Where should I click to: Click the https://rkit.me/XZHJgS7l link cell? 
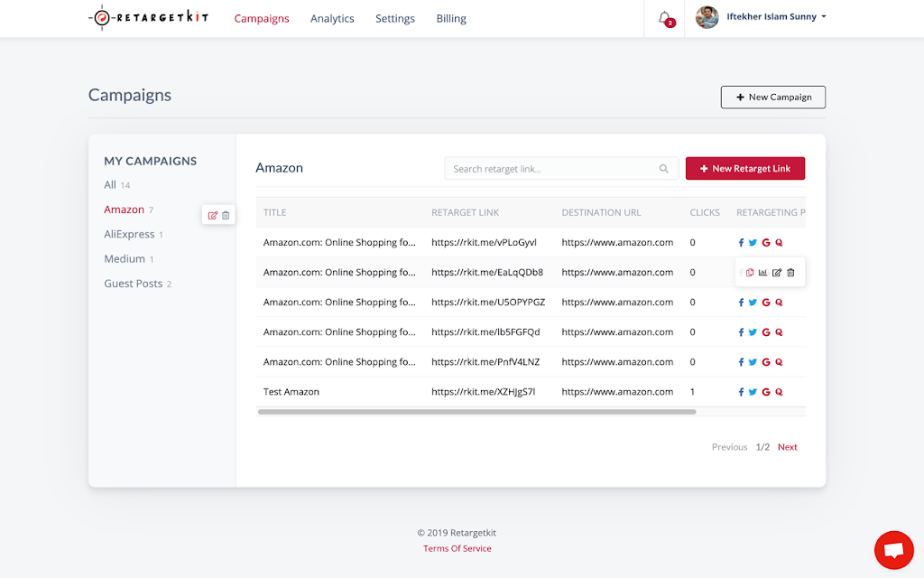pyautogui.click(x=484, y=392)
